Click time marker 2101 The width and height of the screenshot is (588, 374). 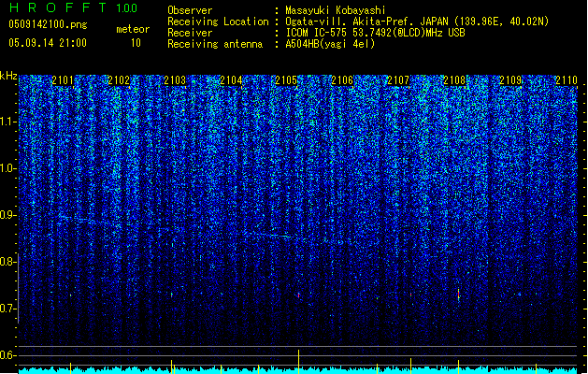[x=63, y=80]
